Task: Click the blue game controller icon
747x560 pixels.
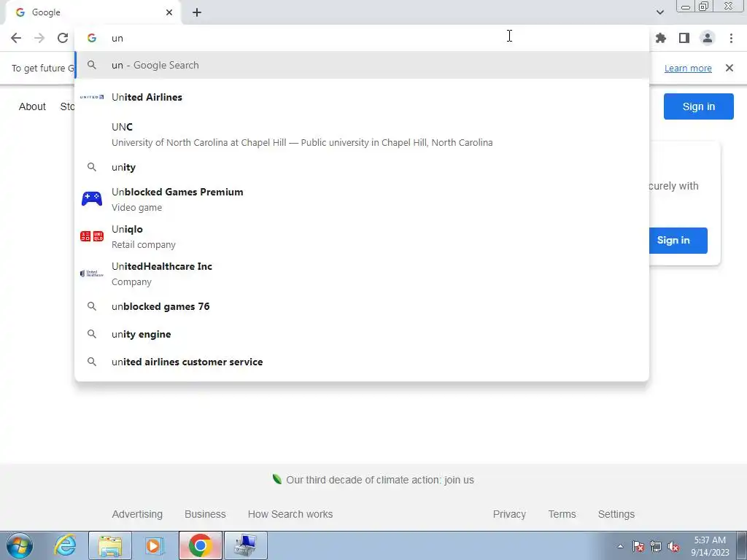Action: click(91, 198)
